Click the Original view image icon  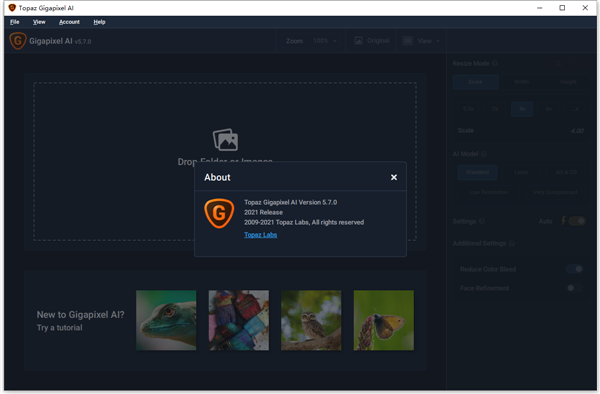point(358,41)
